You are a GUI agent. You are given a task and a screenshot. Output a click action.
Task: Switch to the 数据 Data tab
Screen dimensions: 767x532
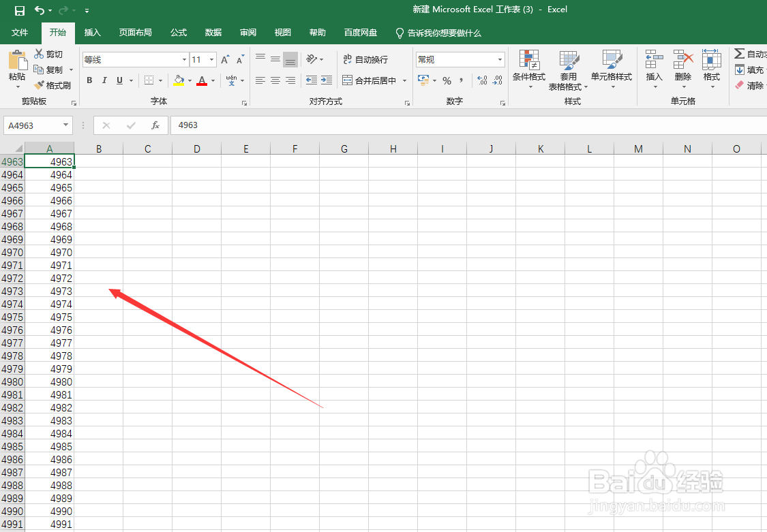(213, 33)
